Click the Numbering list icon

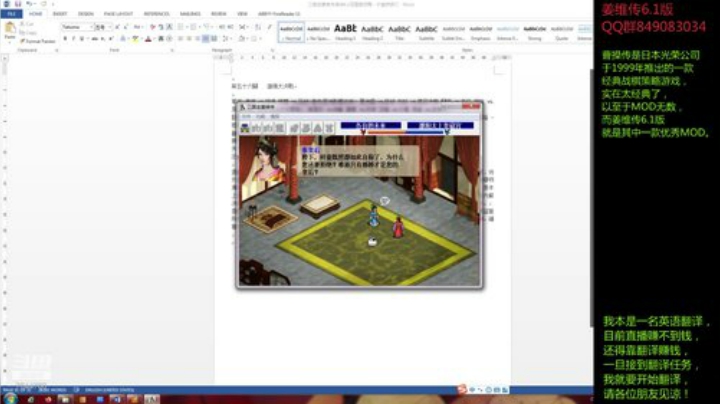click(194, 27)
